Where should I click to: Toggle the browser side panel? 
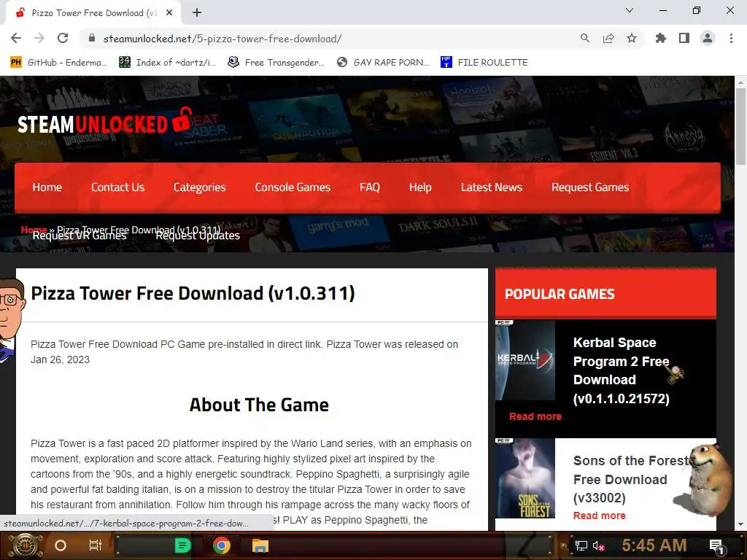pyautogui.click(x=684, y=38)
